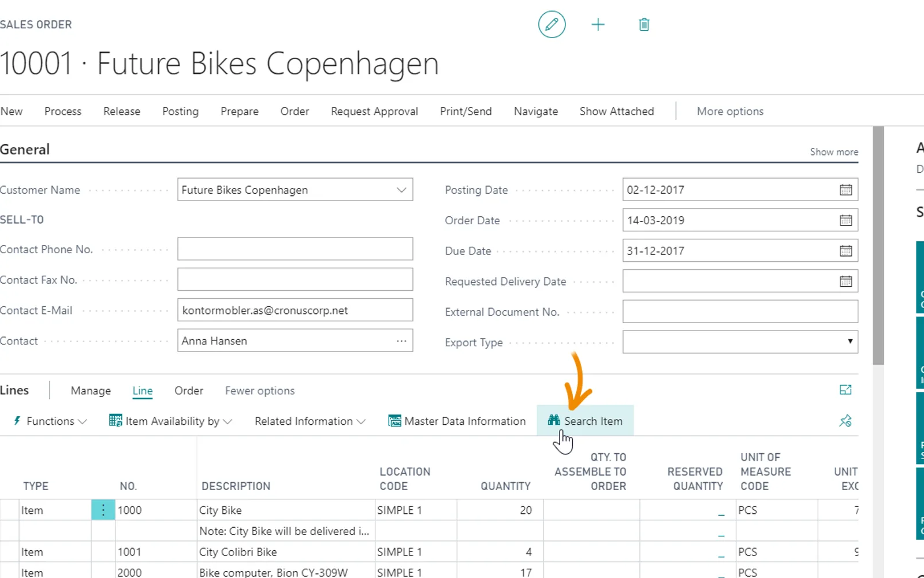Click the Search Item binoculars button
The height and width of the screenshot is (578, 924).
pos(585,421)
